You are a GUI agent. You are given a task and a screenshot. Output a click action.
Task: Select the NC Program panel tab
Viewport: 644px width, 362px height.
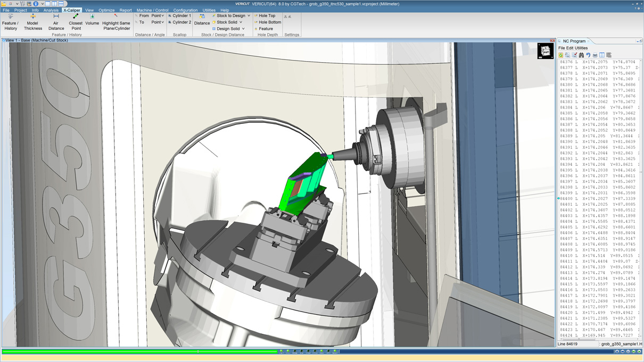click(574, 41)
